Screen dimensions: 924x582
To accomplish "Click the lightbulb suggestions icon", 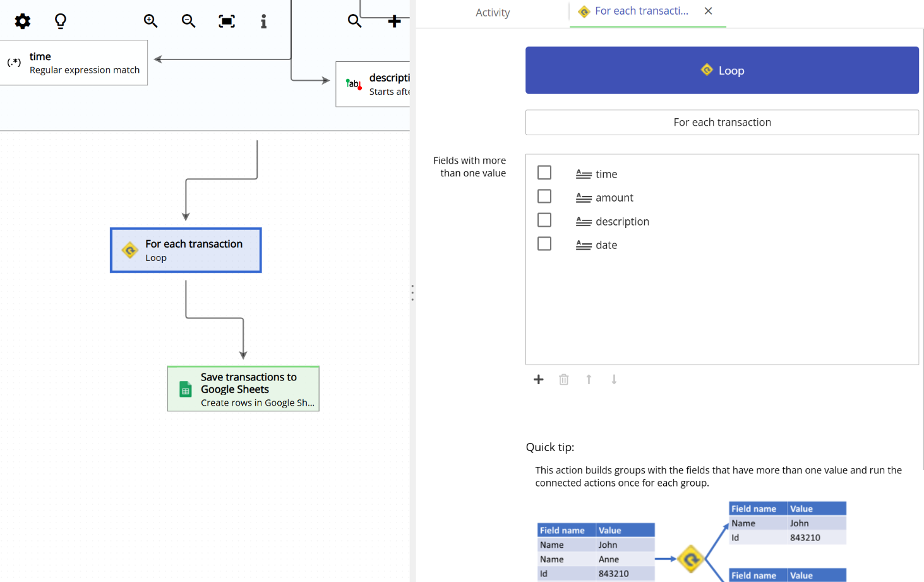I will point(60,21).
